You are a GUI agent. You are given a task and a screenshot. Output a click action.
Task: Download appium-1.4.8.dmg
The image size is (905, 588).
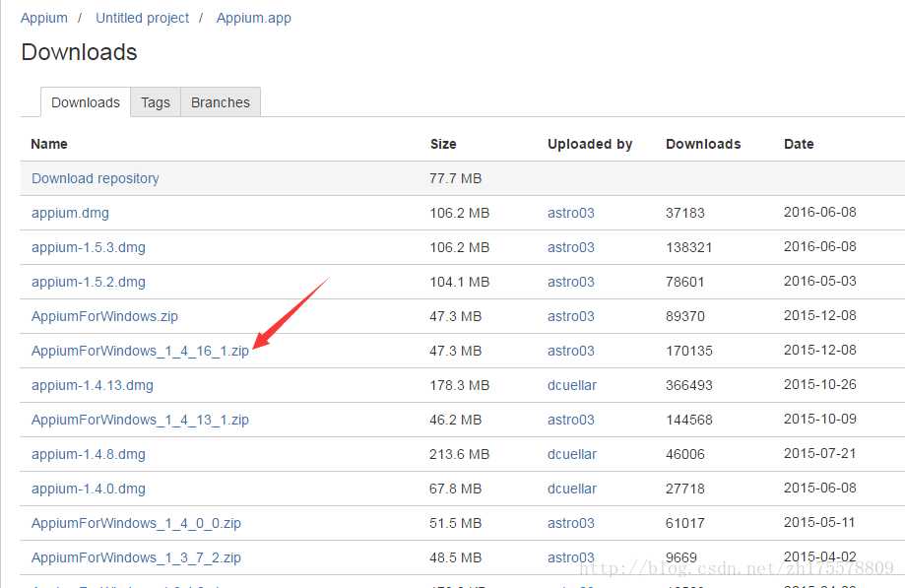click(x=89, y=454)
